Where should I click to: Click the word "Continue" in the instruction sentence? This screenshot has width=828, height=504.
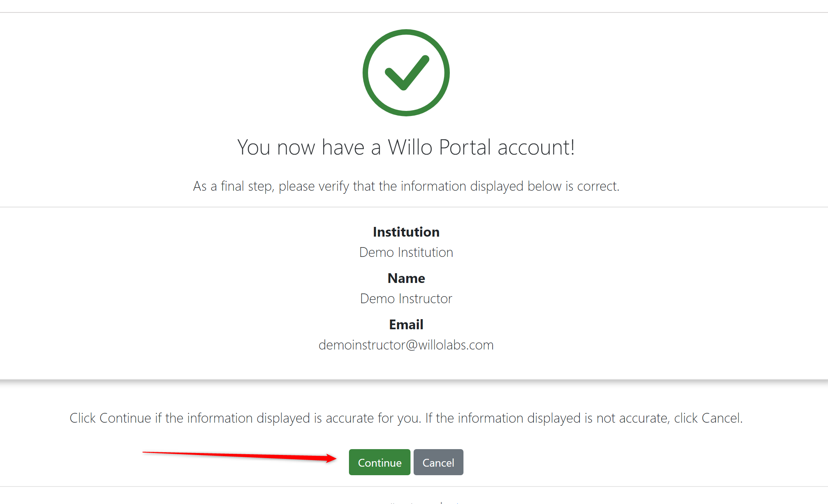pos(125,418)
